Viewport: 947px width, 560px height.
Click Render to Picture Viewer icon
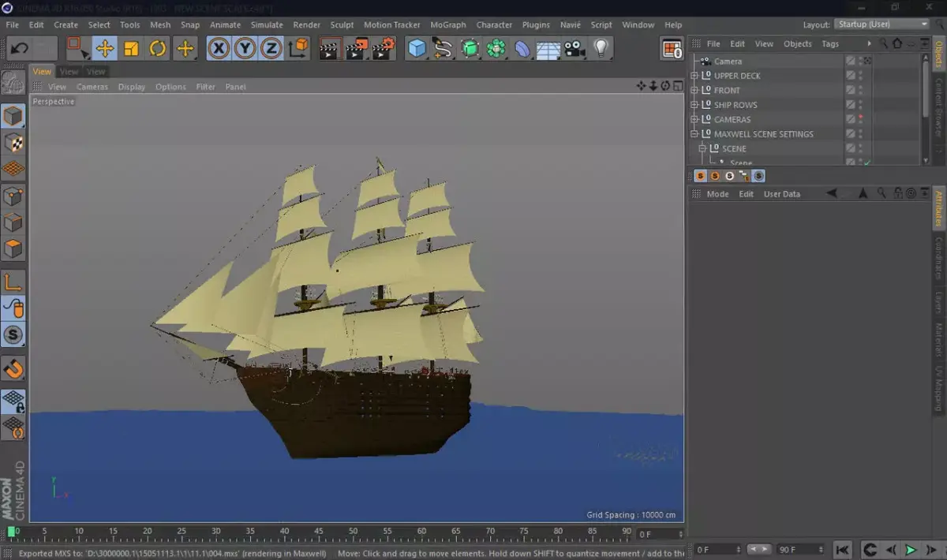tap(357, 49)
